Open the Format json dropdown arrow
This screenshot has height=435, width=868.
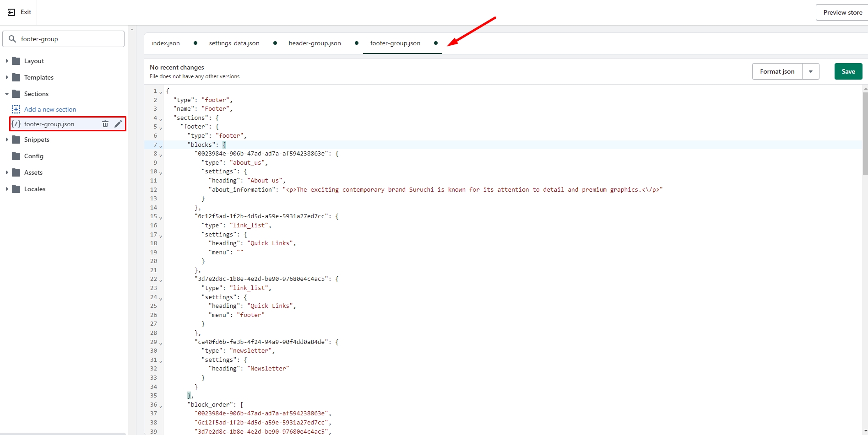click(811, 71)
